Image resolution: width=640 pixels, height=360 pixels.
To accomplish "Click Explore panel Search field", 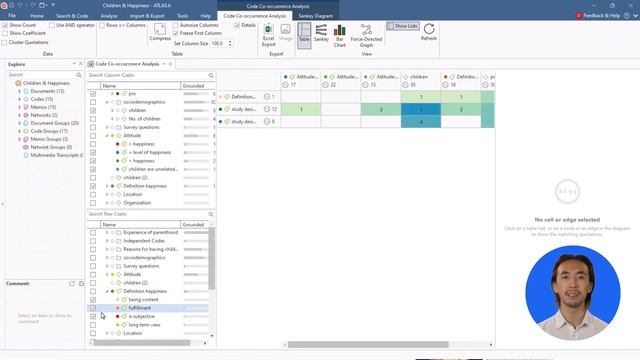I will point(41,75).
